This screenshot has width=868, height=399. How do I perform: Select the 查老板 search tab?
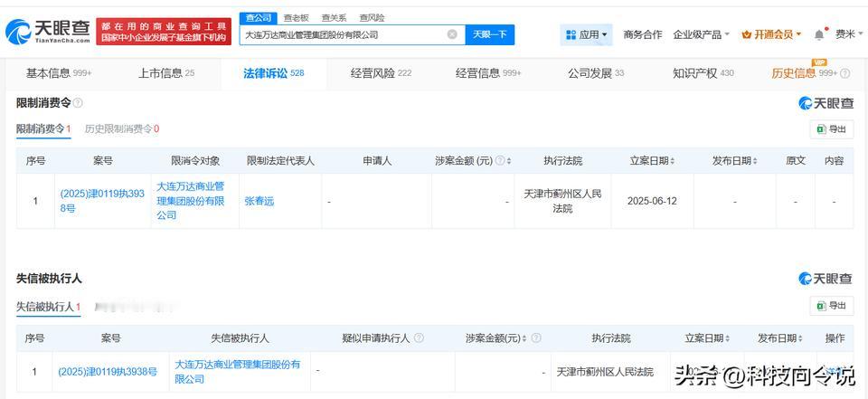click(297, 18)
